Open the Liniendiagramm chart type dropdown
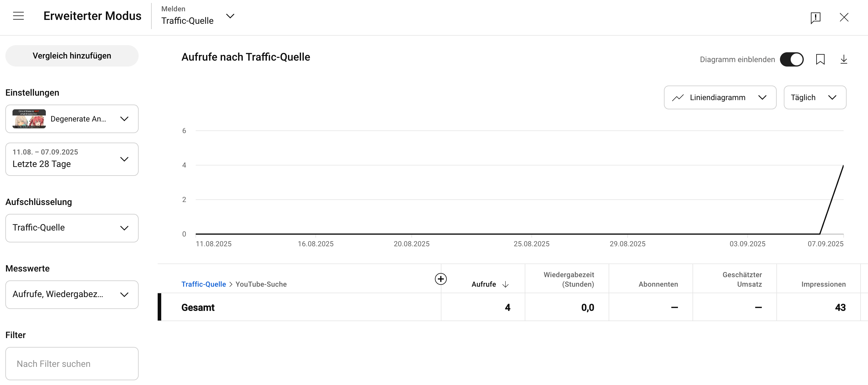Viewport: 868px width, 385px height. (x=720, y=98)
